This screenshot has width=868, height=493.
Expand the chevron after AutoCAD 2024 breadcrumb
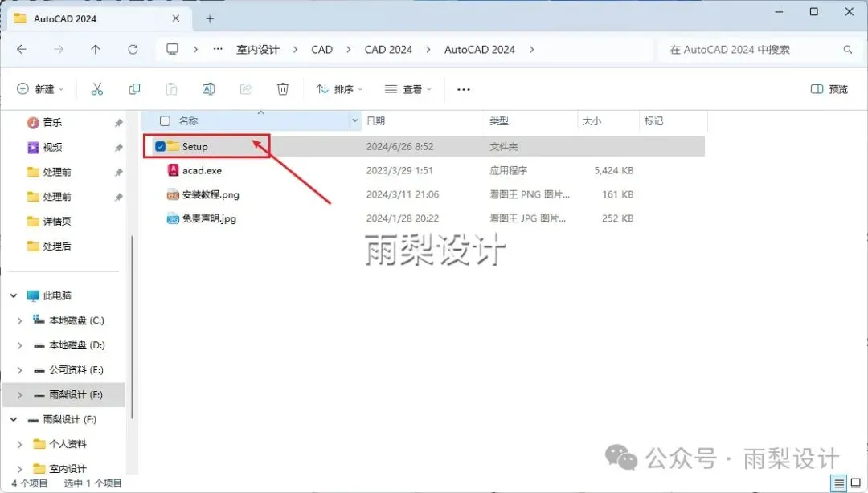[531, 49]
